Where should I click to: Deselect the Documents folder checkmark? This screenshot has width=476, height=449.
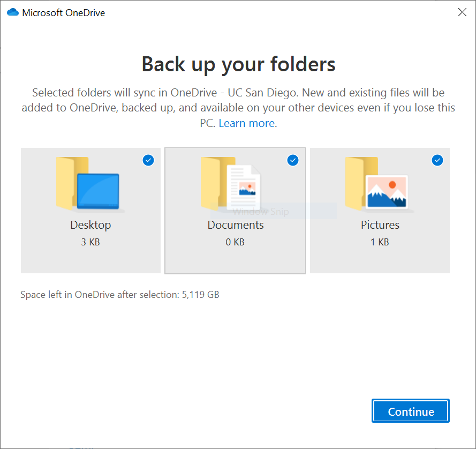pyautogui.click(x=293, y=160)
